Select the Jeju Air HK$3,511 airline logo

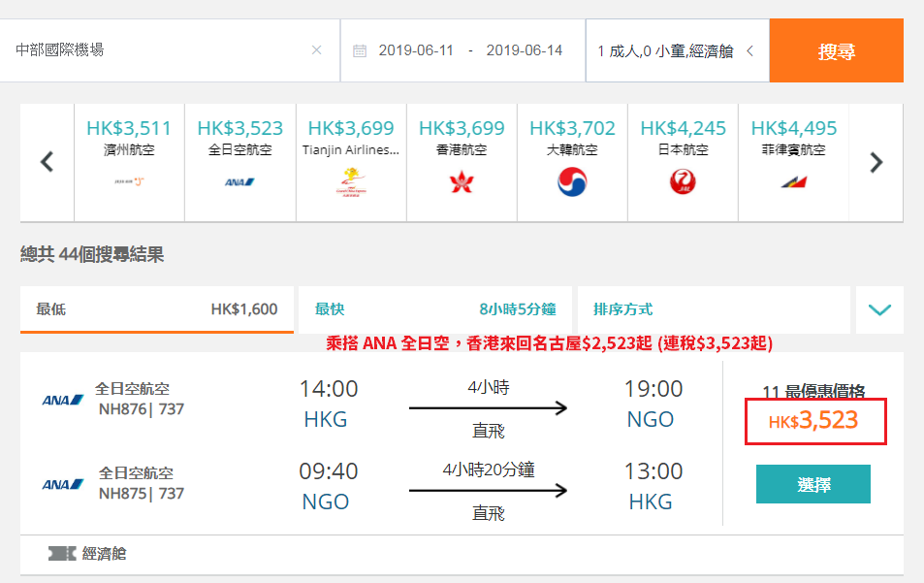coord(129,181)
